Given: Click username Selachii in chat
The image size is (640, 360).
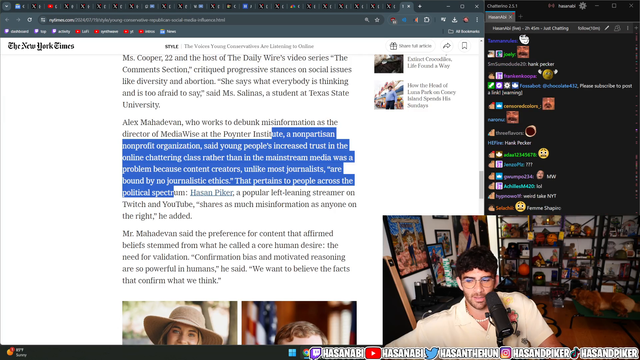Looking at the screenshot, I should [x=504, y=208].
